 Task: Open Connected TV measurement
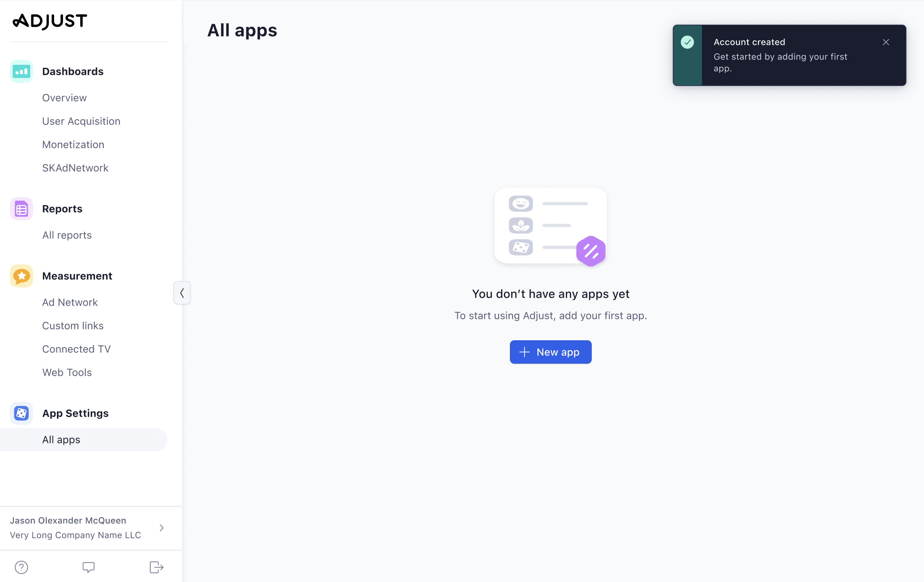(76, 349)
